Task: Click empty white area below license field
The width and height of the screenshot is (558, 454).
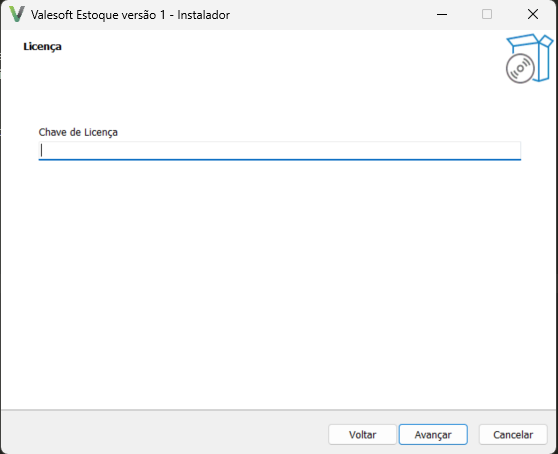Action: 279,285
